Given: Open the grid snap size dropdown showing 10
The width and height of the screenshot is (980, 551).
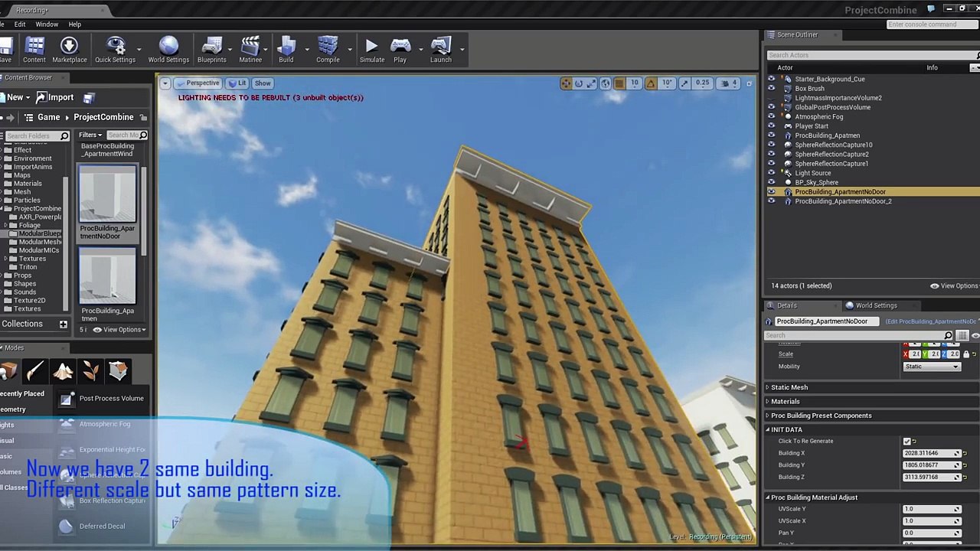Looking at the screenshot, I should pyautogui.click(x=634, y=83).
